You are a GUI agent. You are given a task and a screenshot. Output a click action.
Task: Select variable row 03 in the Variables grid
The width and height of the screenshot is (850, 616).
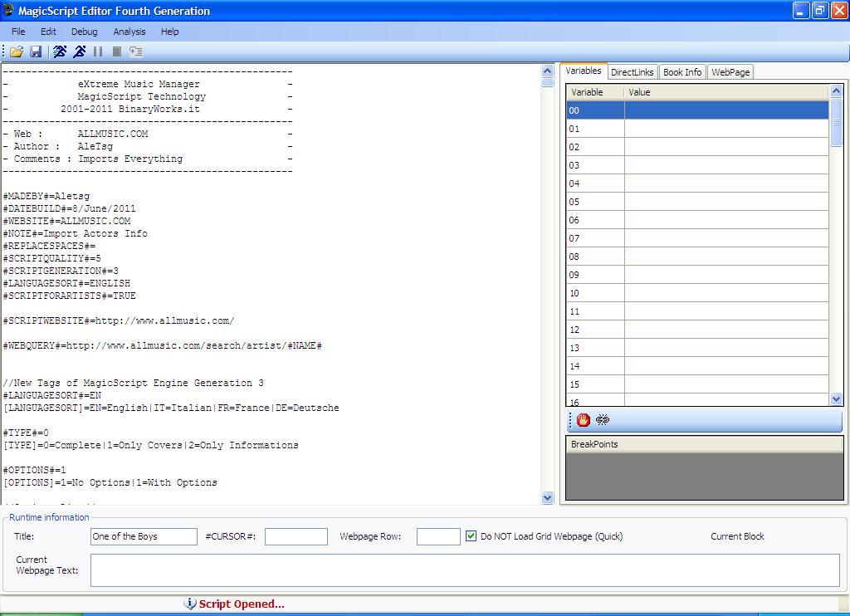[x=595, y=165]
